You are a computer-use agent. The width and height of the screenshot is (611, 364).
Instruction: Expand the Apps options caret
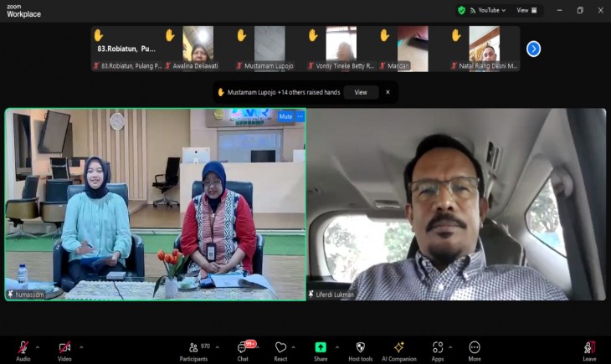tap(450, 347)
